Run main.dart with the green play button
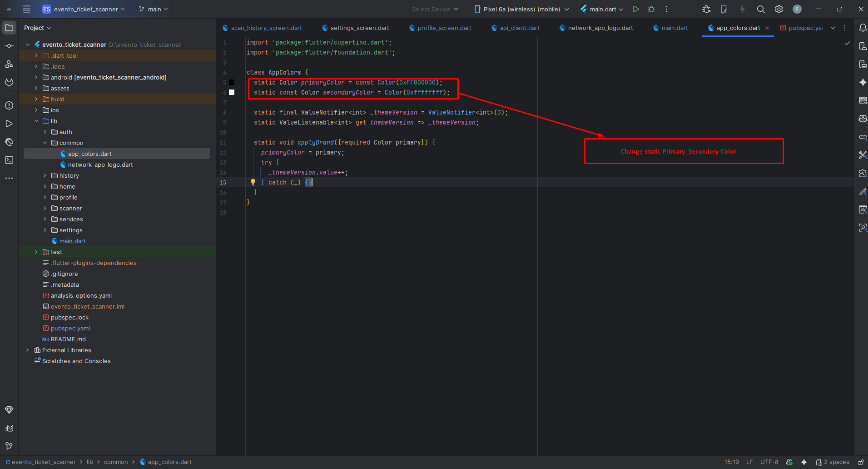This screenshot has height=469, width=868. pos(636,9)
